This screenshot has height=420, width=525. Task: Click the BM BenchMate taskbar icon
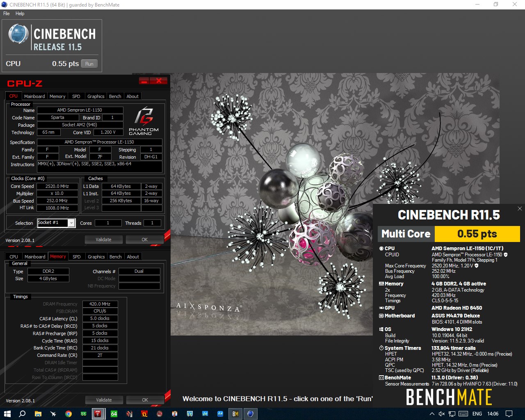[x=235, y=414]
